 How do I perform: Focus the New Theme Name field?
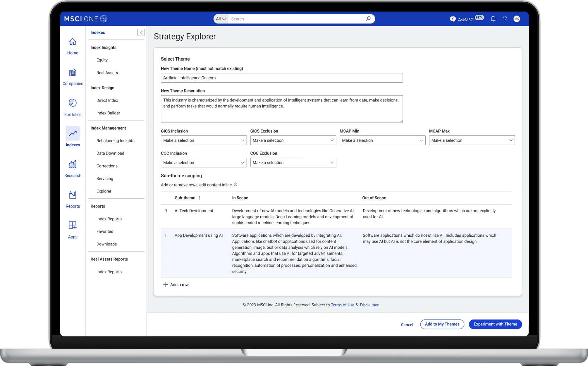pos(282,78)
